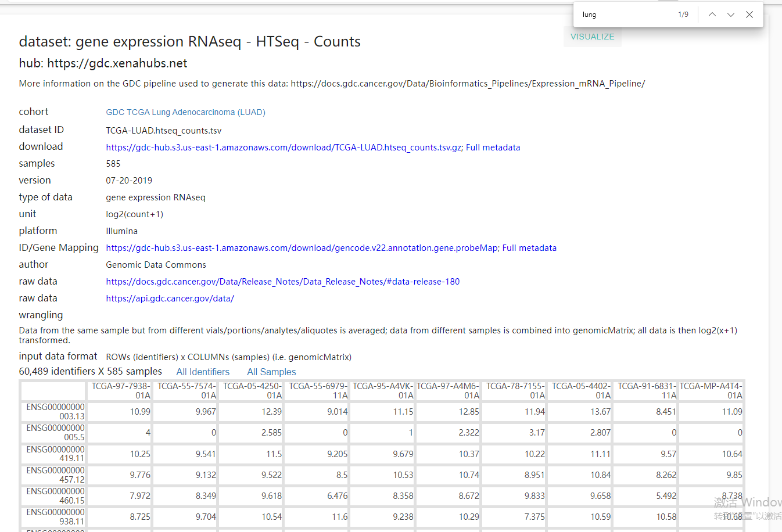Click the author value Genomic Data Commons
Screen dimensions: 782x532
(x=156, y=265)
